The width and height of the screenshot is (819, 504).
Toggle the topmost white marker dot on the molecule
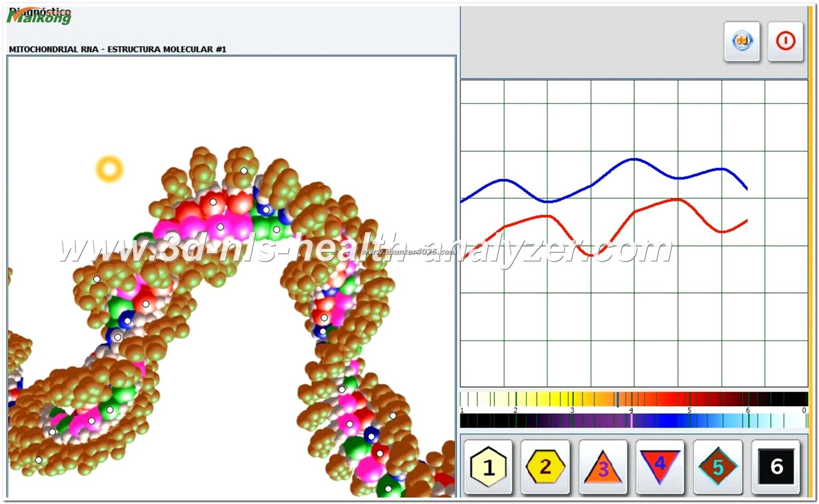coord(244,170)
